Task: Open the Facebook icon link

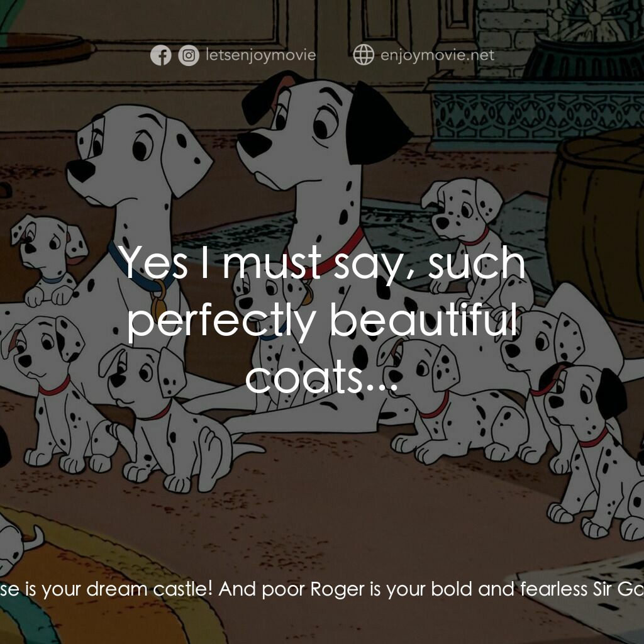Action: pyautogui.click(x=160, y=55)
